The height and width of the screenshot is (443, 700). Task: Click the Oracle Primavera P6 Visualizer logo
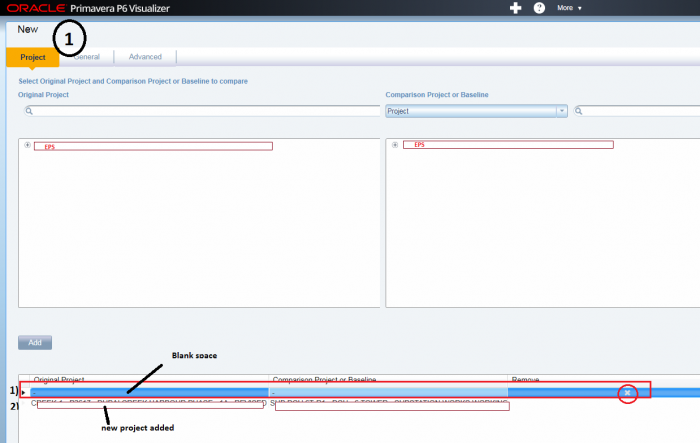(88, 8)
